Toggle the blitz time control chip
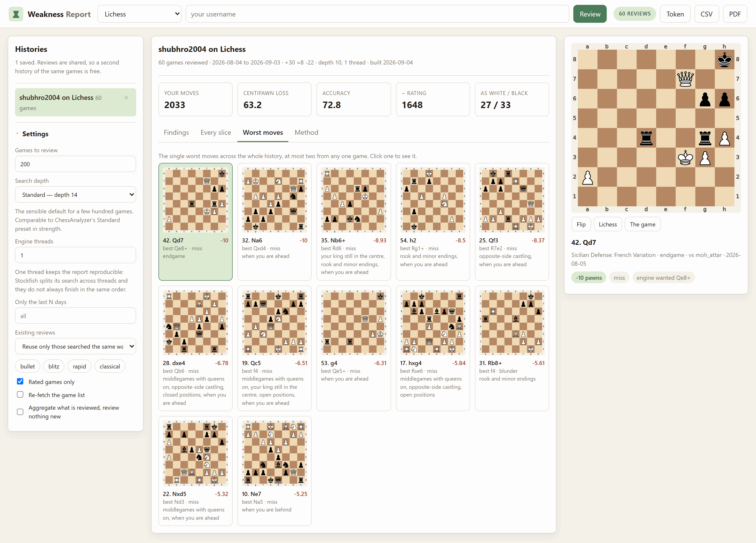The width and height of the screenshot is (756, 543). [54, 366]
